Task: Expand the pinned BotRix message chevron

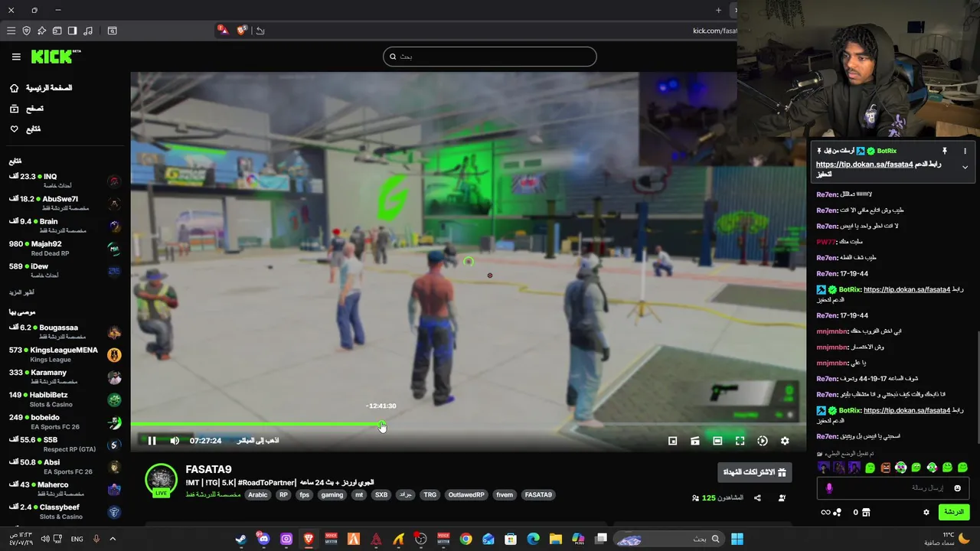Action: point(965,168)
